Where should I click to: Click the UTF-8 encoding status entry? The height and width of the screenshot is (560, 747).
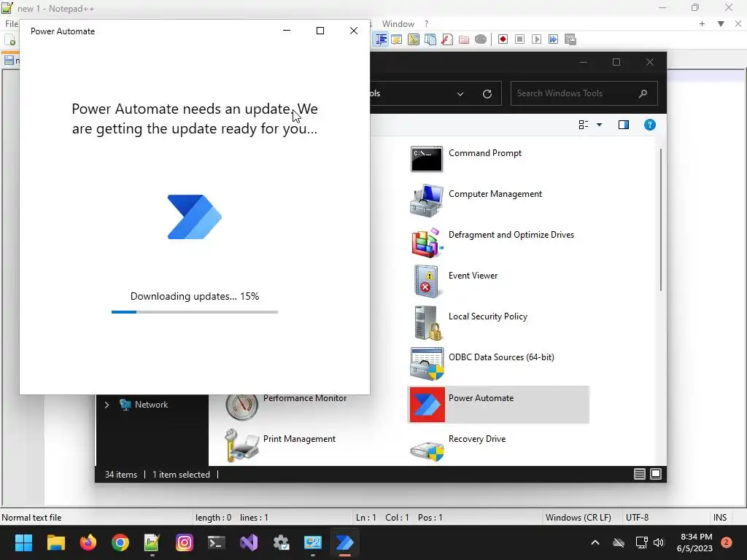point(637,518)
